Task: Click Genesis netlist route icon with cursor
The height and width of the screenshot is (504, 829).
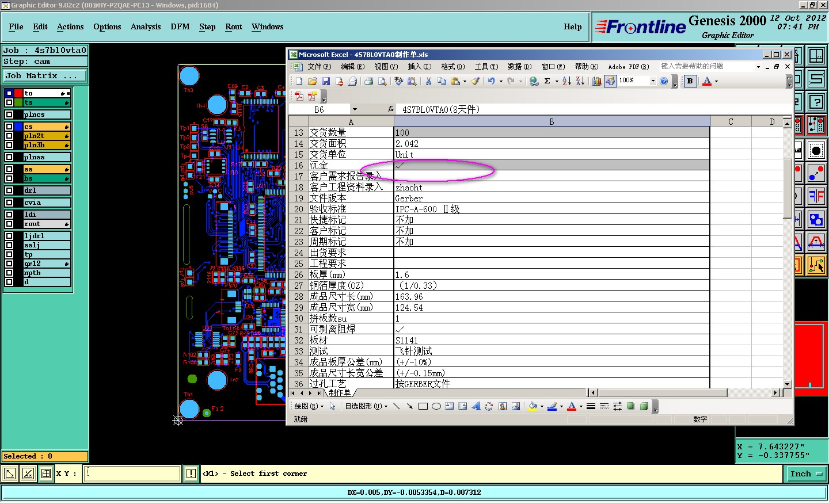Action: pyautogui.click(x=816, y=265)
